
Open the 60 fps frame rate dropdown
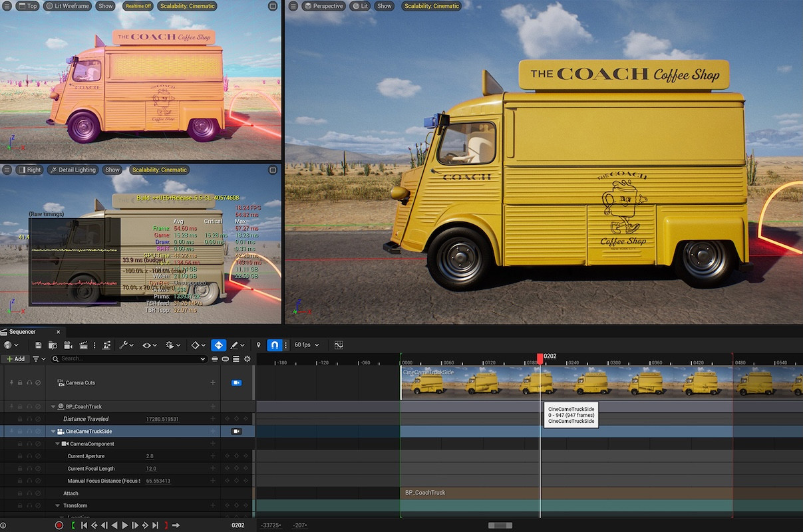[x=306, y=345]
